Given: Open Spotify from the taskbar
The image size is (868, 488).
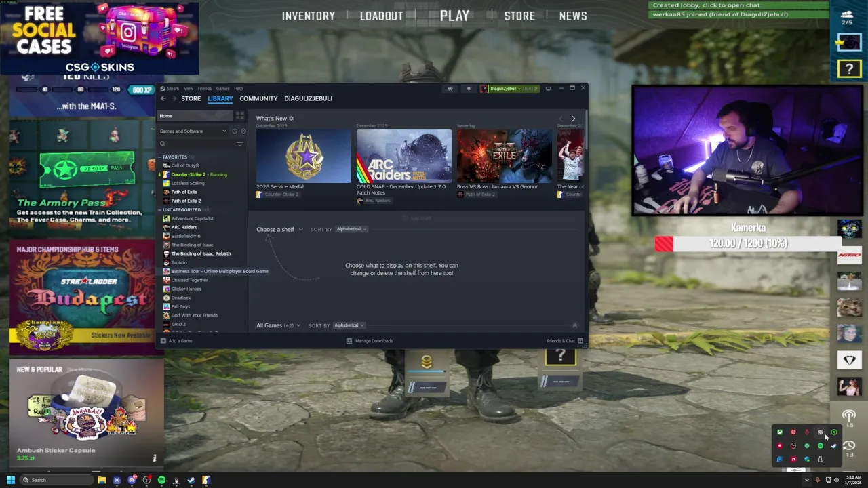Looking at the screenshot, I should [x=161, y=480].
